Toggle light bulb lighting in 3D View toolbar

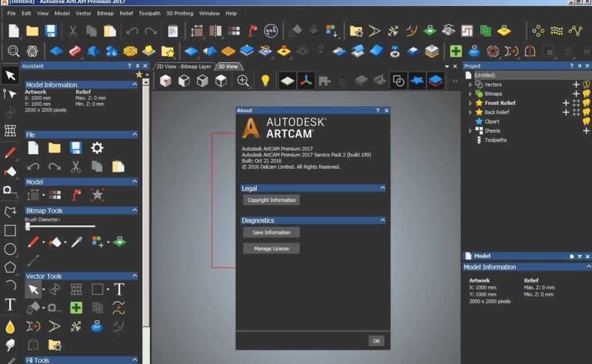coord(265,81)
